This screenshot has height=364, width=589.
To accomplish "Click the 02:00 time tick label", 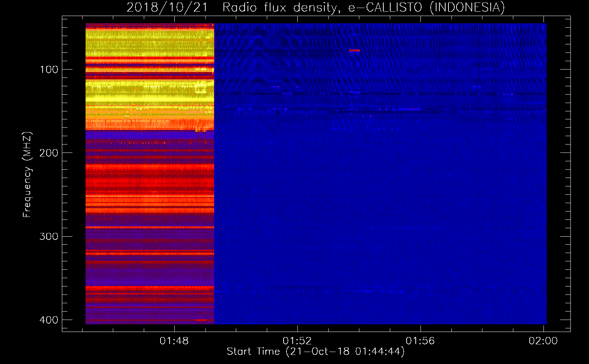I will [543, 341].
